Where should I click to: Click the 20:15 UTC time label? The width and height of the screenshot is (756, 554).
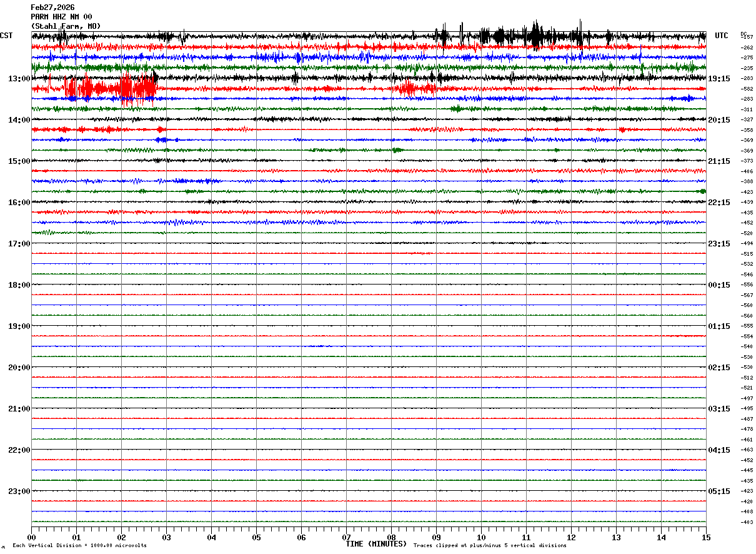click(x=719, y=120)
